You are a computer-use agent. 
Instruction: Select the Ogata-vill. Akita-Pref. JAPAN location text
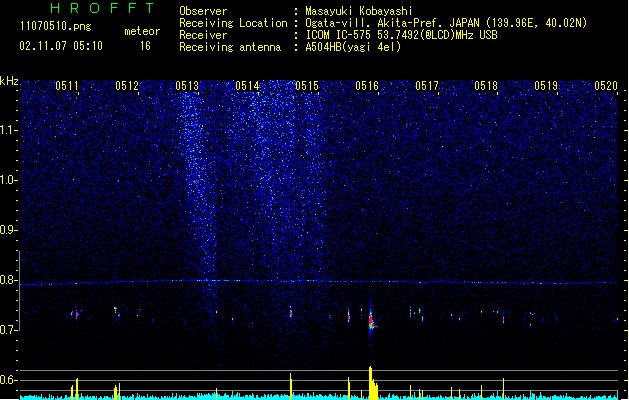(x=446, y=23)
